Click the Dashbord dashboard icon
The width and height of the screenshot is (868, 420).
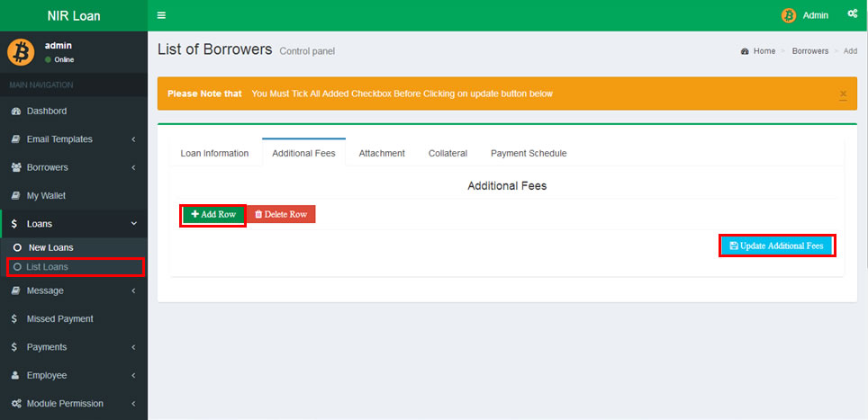(x=15, y=112)
